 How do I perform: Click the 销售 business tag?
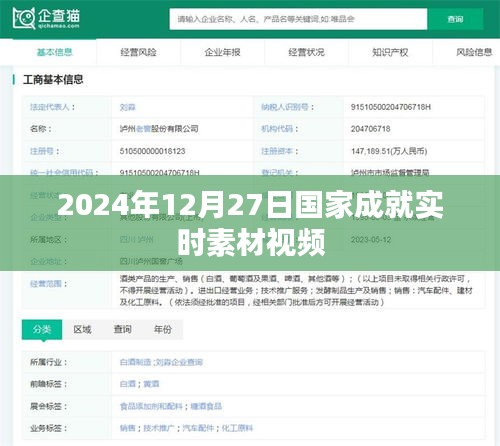128,428
